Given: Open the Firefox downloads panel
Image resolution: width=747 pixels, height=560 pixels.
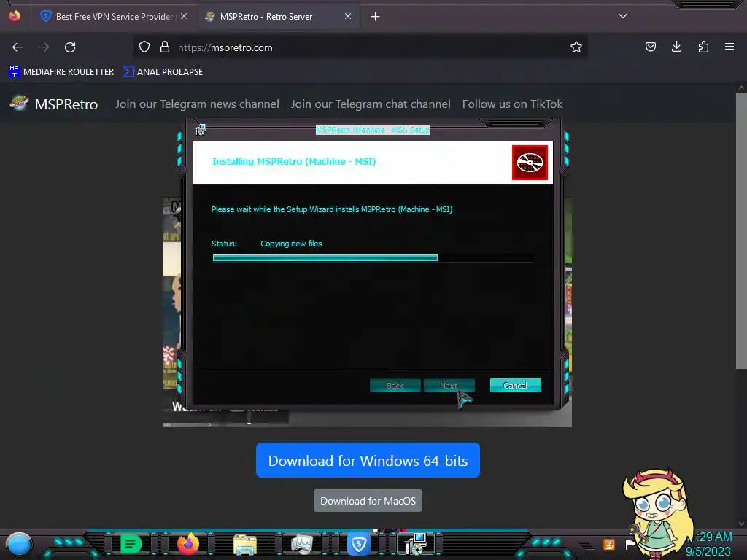Looking at the screenshot, I should [676, 47].
